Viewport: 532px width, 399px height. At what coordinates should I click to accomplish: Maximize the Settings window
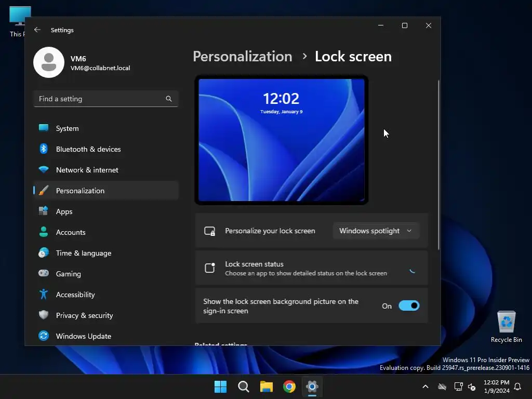click(x=404, y=25)
